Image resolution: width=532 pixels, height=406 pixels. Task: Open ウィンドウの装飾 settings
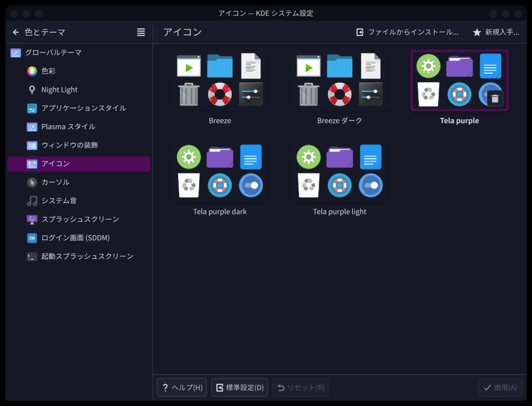point(79,145)
